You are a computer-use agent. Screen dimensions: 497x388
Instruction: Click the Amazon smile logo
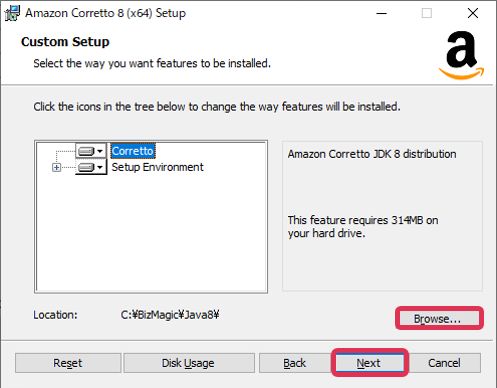pyautogui.click(x=461, y=55)
